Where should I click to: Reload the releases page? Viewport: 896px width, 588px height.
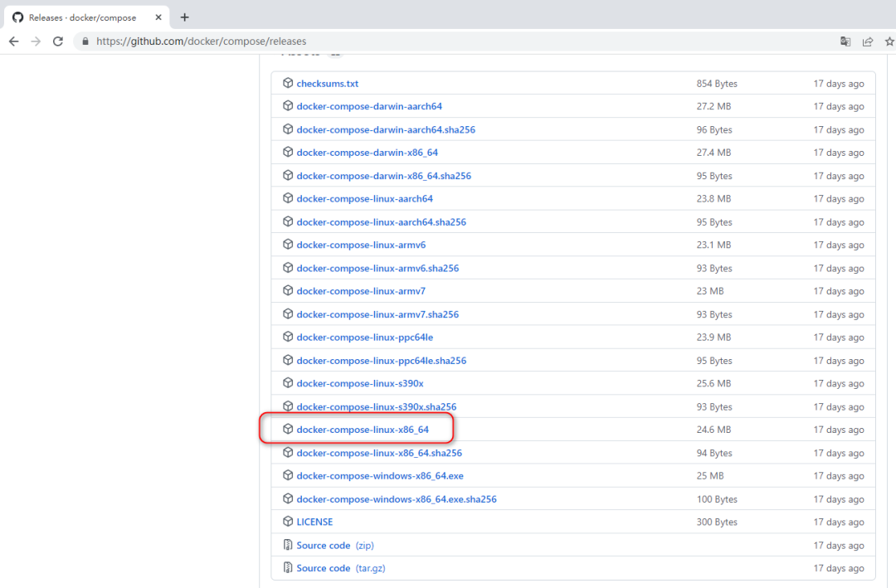58,41
